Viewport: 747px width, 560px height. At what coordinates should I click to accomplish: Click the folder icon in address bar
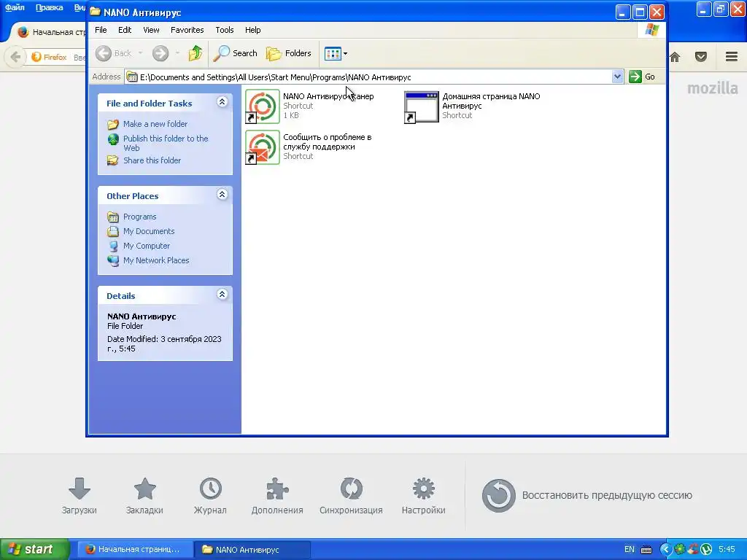click(x=132, y=77)
